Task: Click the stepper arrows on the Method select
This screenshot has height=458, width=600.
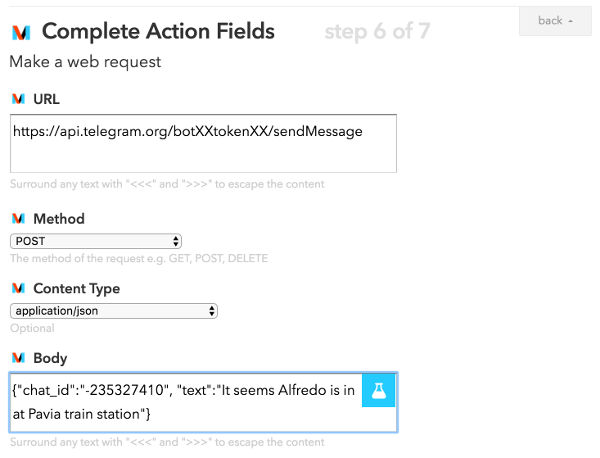Action: click(x=175, y=241)
